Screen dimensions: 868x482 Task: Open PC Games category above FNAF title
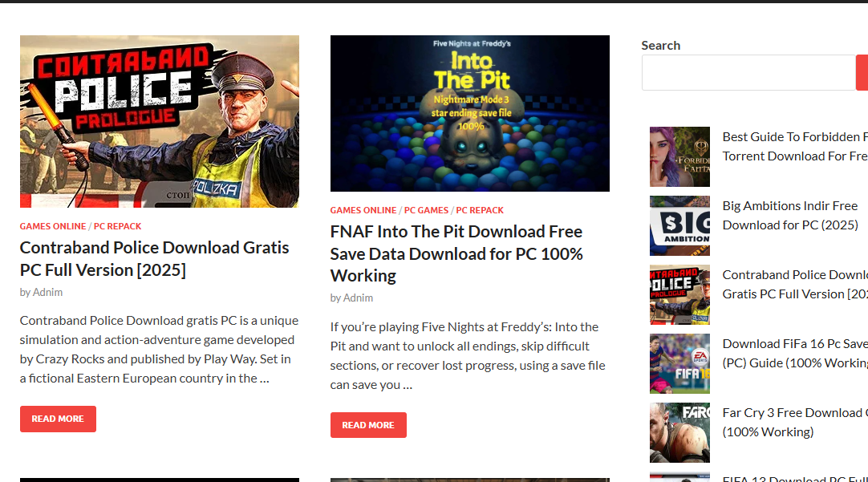click(x=426, y=210)
